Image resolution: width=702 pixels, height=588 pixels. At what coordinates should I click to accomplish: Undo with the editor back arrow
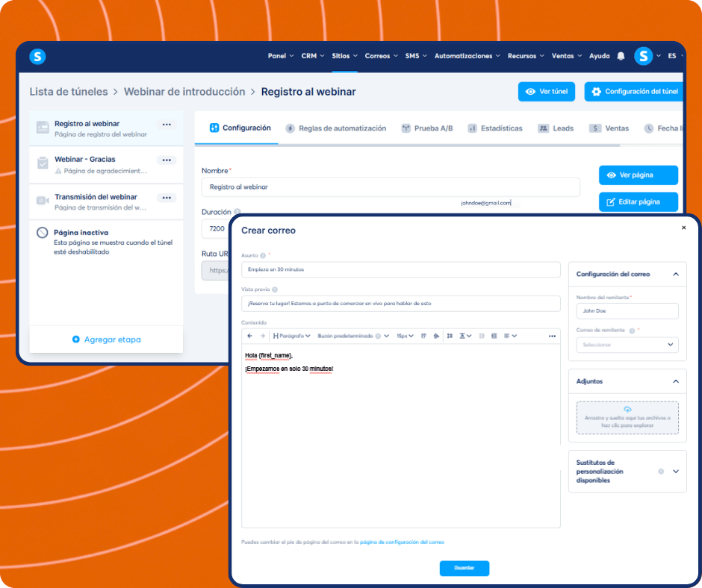(x=250, y=336)
